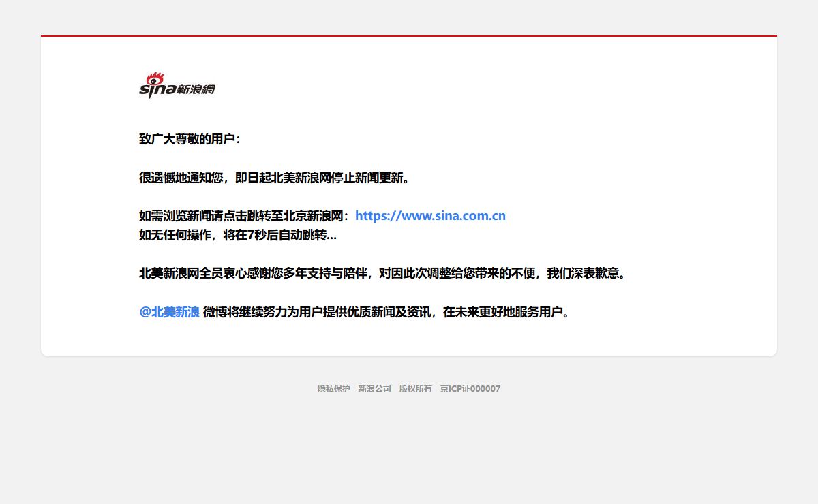Click the greeting text 致广大尊敬的用户：
The height and width of the screenshot is (504, 818).
190,139
